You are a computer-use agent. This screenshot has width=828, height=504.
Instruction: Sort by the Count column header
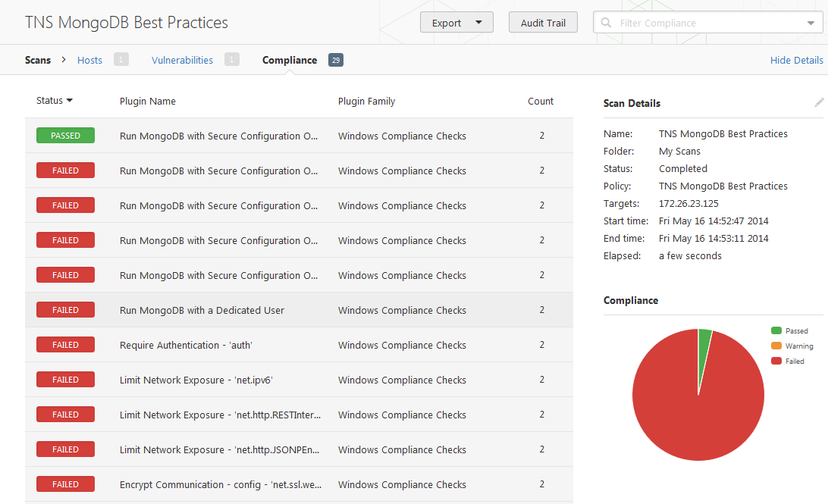click(x=541, y=102)
